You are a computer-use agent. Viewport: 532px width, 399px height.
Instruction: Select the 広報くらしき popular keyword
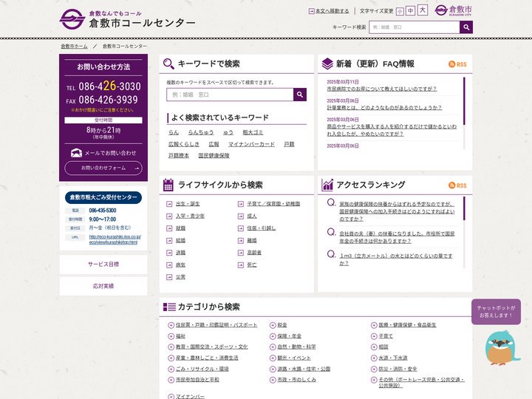[x=184, y=144]
